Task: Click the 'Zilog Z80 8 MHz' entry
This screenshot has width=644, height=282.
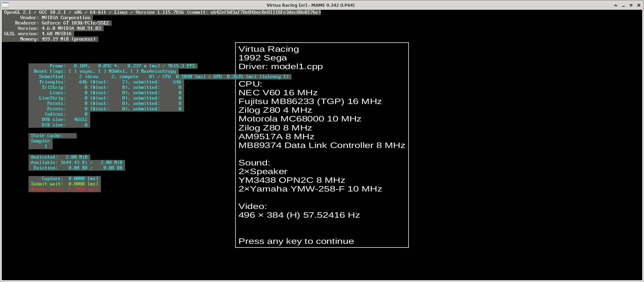Action: [275, 128]
